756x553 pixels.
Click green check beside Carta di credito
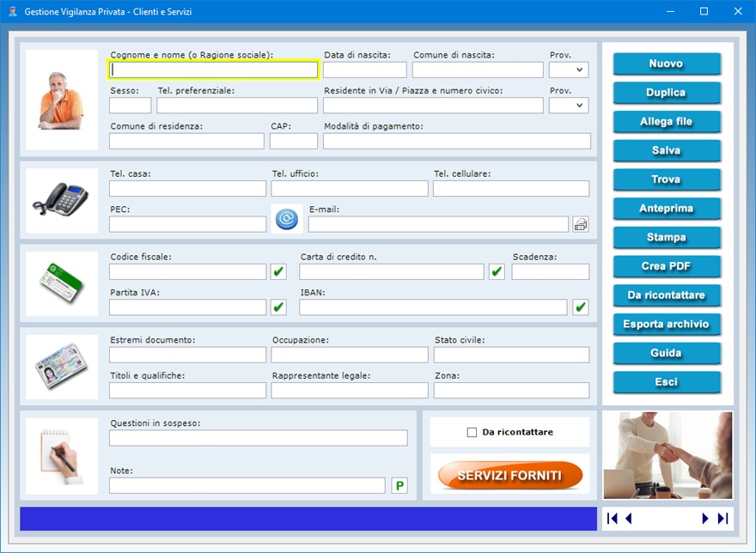(x=497, y=272)
